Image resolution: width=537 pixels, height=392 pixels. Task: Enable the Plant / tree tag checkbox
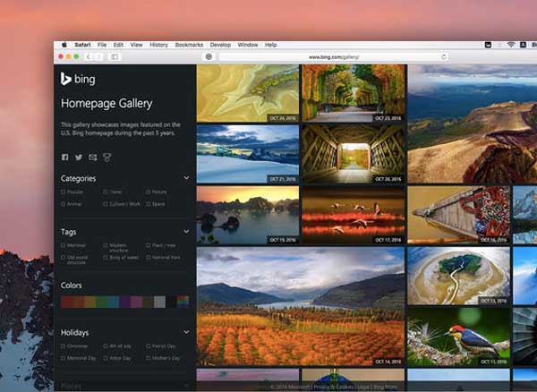(x=148, y=245)
